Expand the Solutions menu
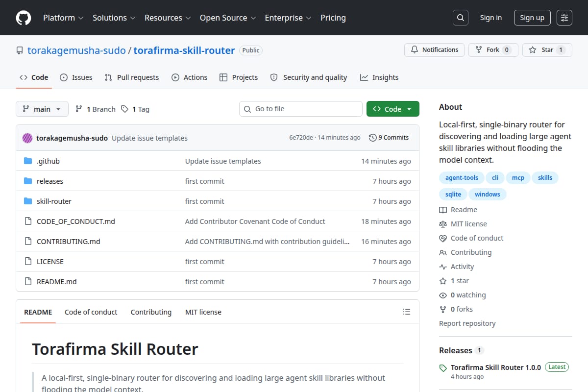588x392 pixels. click(x=114, y=18)
